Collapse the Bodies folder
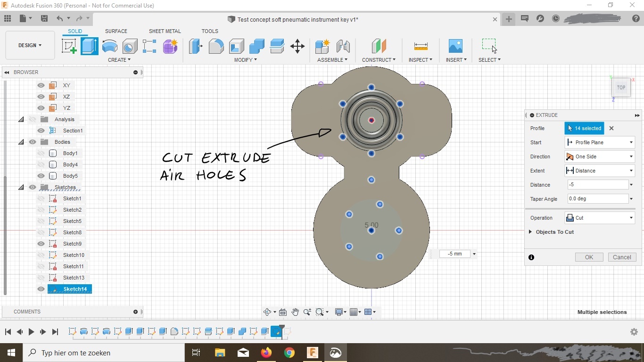 coord(21,142)
